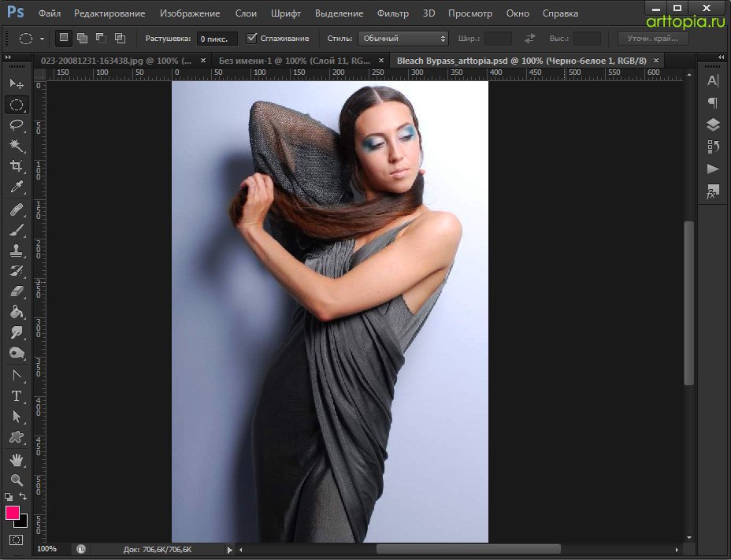Select the Clone Stamp tool
This screenshot has height=560, width=731.
[x=17, y=250]
